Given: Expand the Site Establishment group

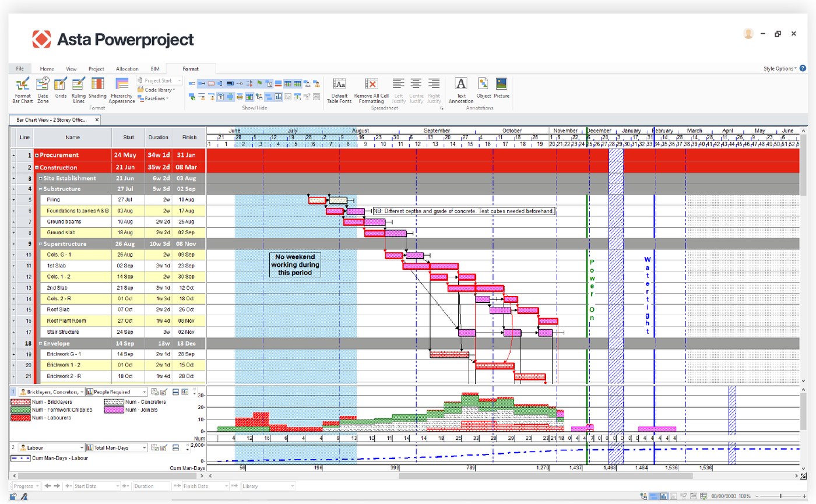Looking at the screenshot, I should (41, 178).
